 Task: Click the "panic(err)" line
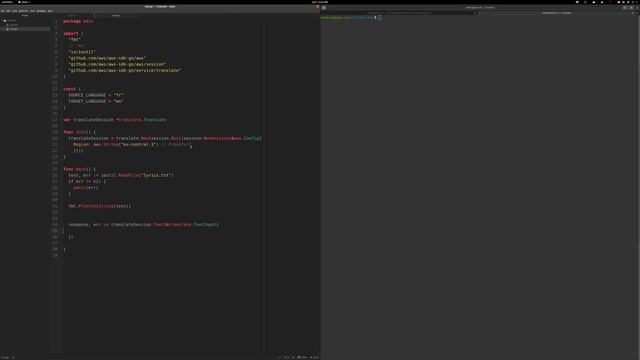(x=86, y=187)
